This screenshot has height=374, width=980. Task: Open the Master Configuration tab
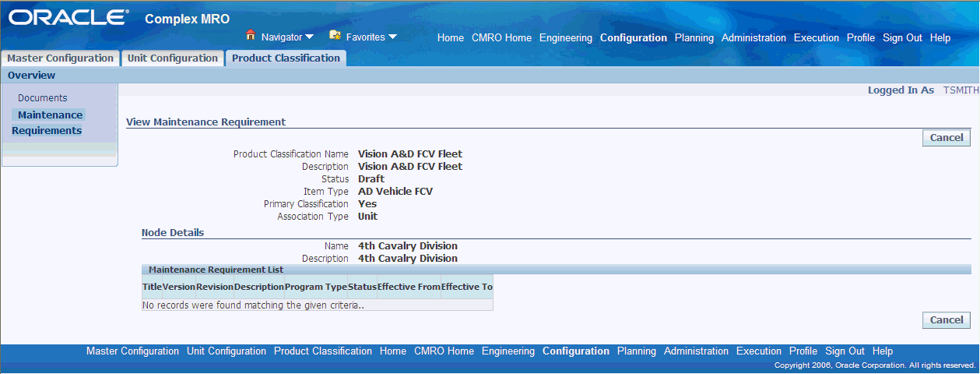(60, 58)
